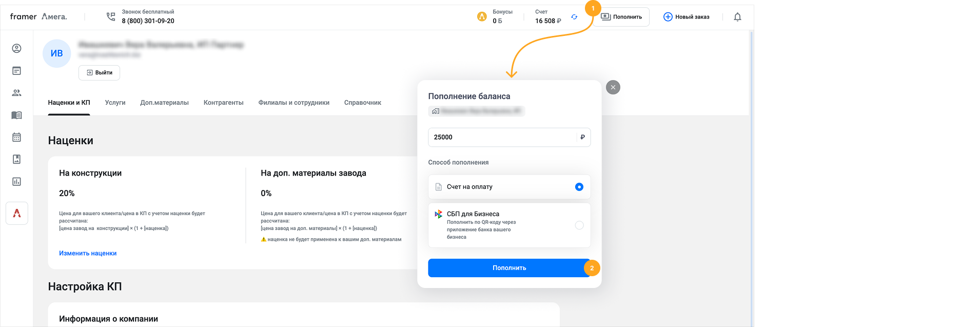Viewport: 980px width, 327px height.
Task: Select the 'Счет на оплату' payment method
Action: pyautogui.click(x=579, y=187)
